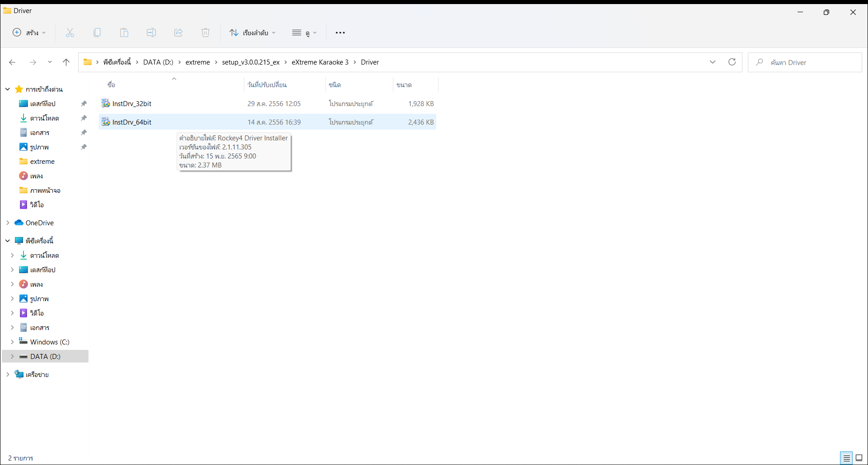This screenshot has width=868, height=465.
Task: Click the Driver breadcrumb segment
Action: 370,62
